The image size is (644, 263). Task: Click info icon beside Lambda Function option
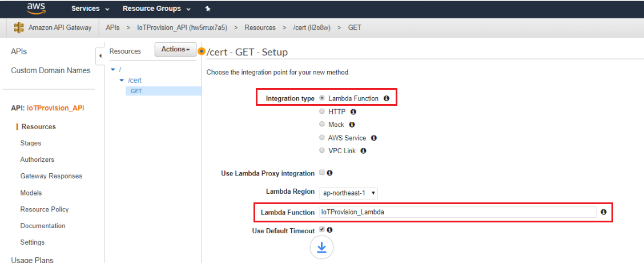pyautogui.click(x=387, y=99)
